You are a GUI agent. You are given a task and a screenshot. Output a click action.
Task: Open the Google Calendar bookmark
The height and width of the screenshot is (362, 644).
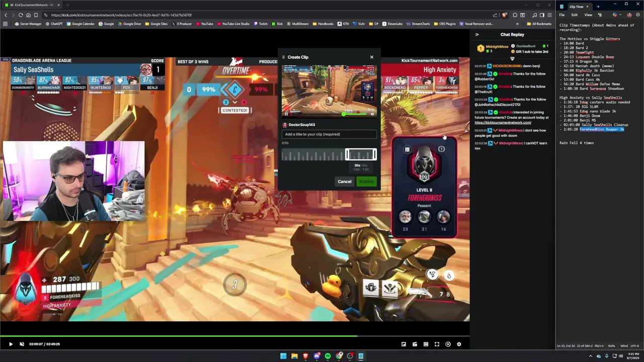point(80,24)
